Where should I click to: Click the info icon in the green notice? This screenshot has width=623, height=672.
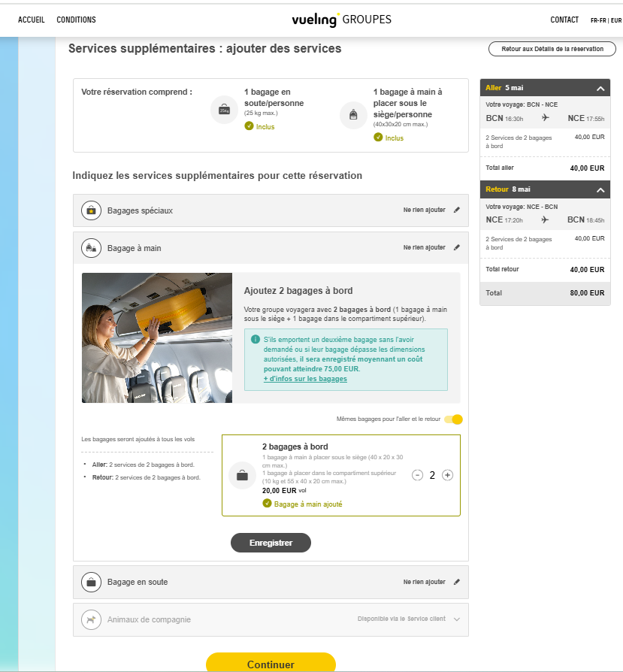[256, 340]
